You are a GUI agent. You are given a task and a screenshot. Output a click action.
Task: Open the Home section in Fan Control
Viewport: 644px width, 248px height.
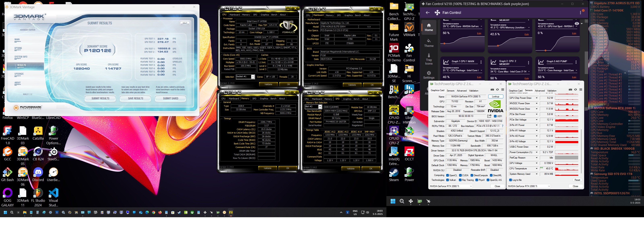point(429,27)
